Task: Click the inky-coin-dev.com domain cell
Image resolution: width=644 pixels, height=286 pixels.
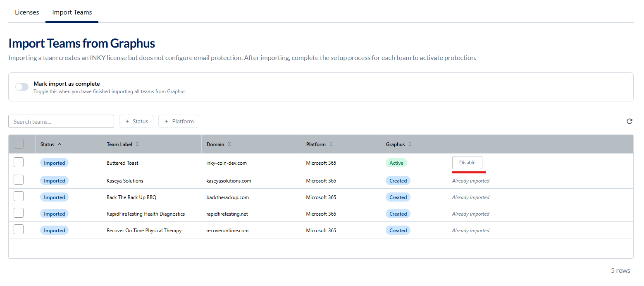Action: (x=227, y=163)
